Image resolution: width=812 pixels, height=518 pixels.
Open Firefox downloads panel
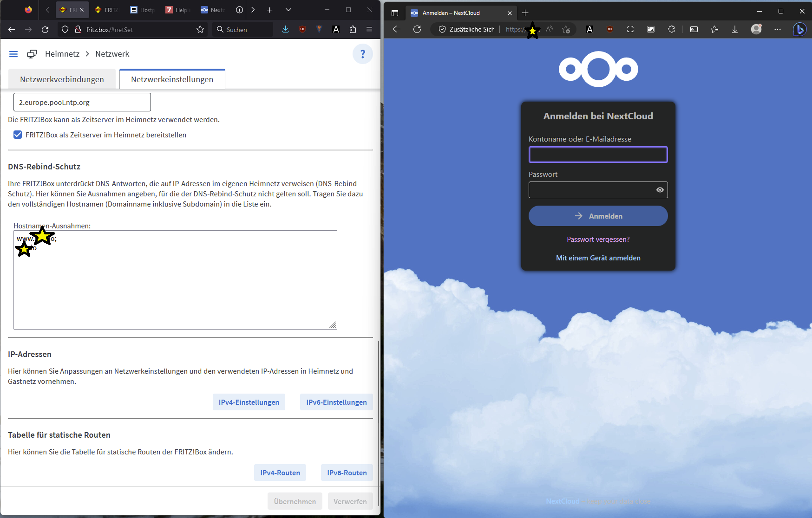tap(286, 29)
